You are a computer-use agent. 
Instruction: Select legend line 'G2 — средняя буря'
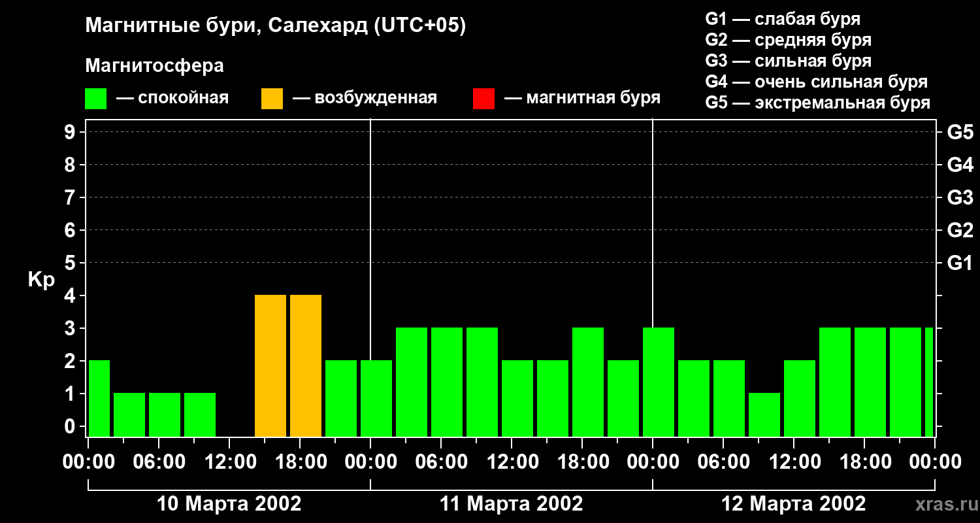(x=788, y=40)
